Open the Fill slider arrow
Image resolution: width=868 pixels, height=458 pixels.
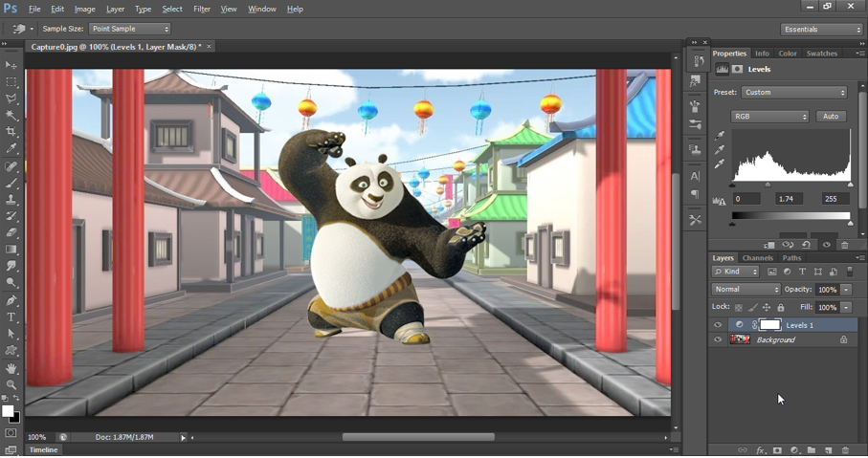click(x=846, y=308)
